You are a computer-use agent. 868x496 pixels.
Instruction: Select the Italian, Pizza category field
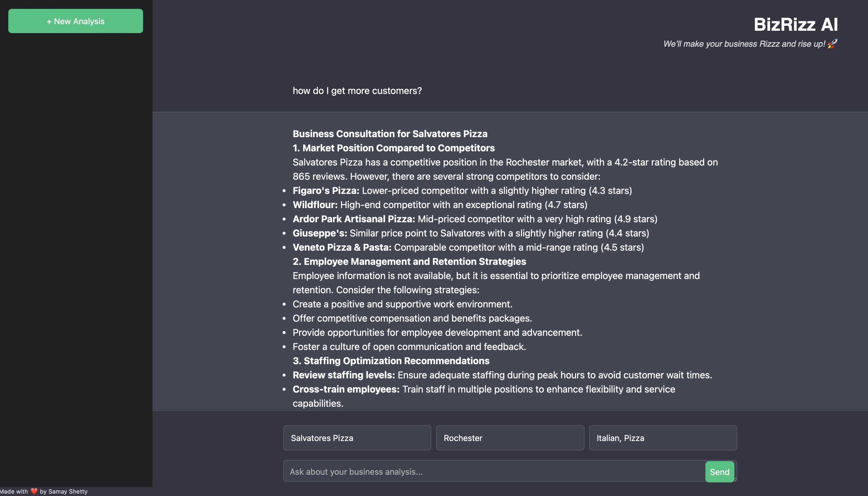(663, 438)
